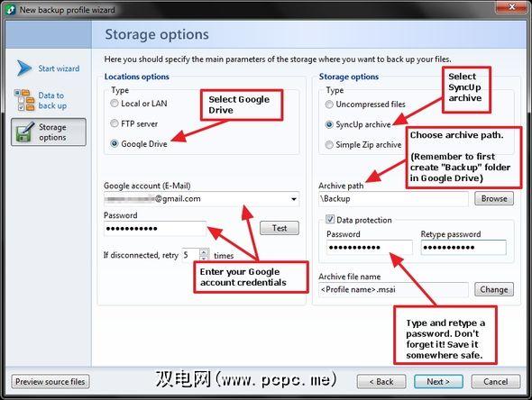Click Browse for archive path
The width and height of the screenshot is (532, 400).
(493, 198)
